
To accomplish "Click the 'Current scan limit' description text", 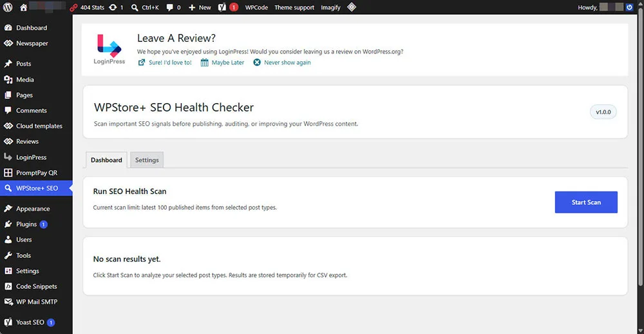I will coord(185,208).
